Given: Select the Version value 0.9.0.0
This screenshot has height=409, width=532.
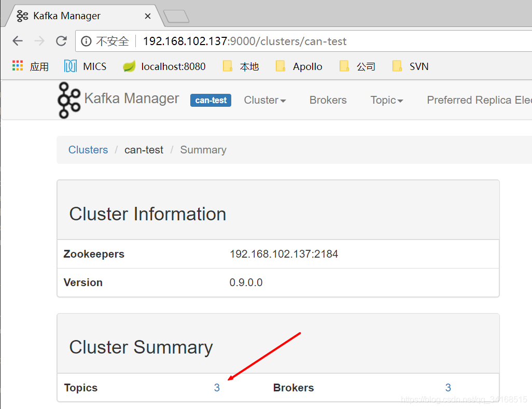Looking at the screenshot, I should tap(246, 283).
